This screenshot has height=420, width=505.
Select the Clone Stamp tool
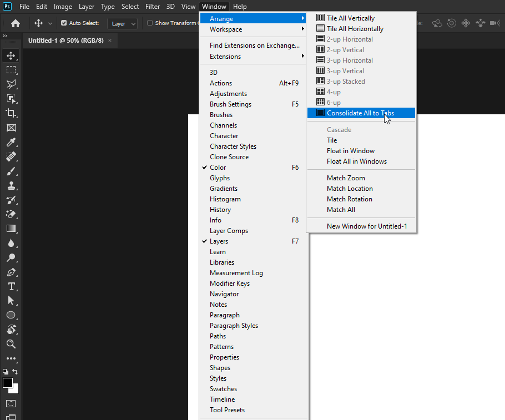tap(11, 185)
